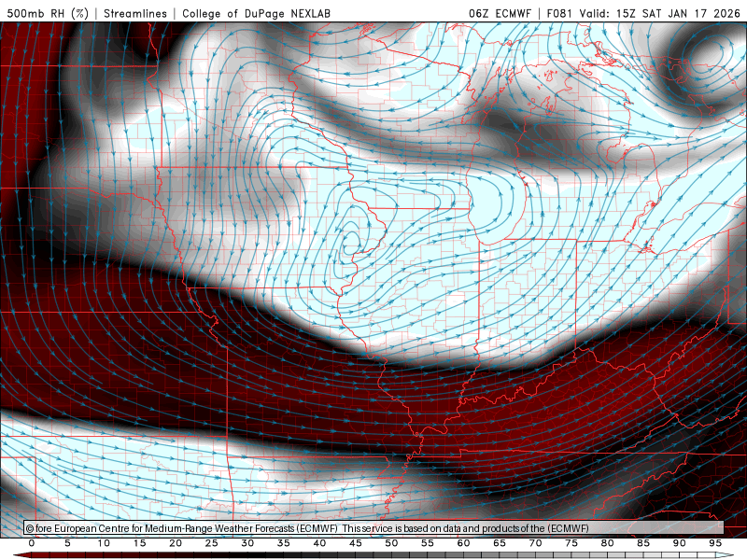The width and height of the screenshot is (747, 560).
Task: Click the "90" label on the color scale
Action: [680, 543]
